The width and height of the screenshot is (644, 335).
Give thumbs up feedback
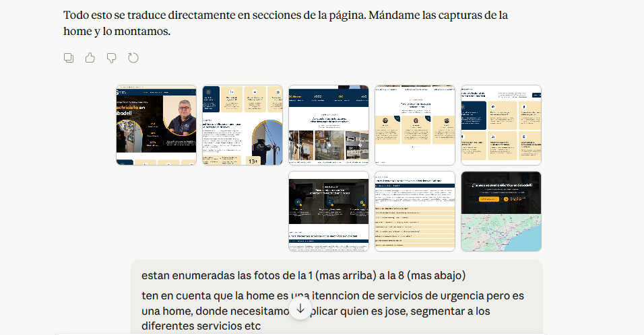pyautogui.click(x=90, y=58)
